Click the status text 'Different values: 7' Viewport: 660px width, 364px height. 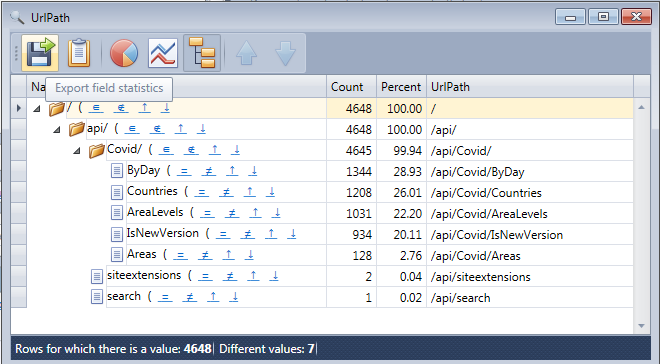tap(267, 349)
